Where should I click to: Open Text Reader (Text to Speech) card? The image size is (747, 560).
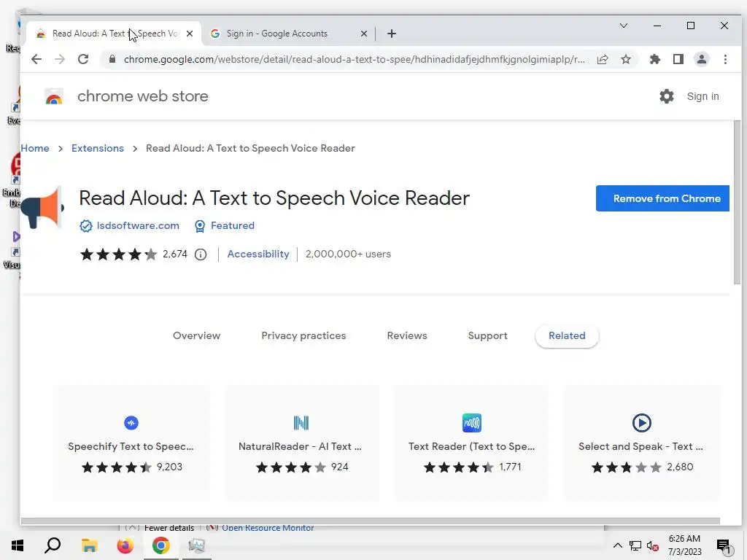tap(472, 443)
